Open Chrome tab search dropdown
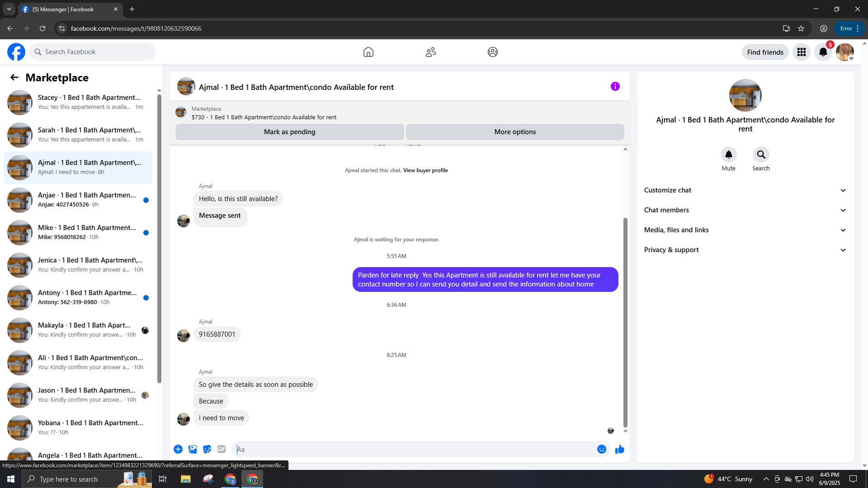 coord(9,9)
